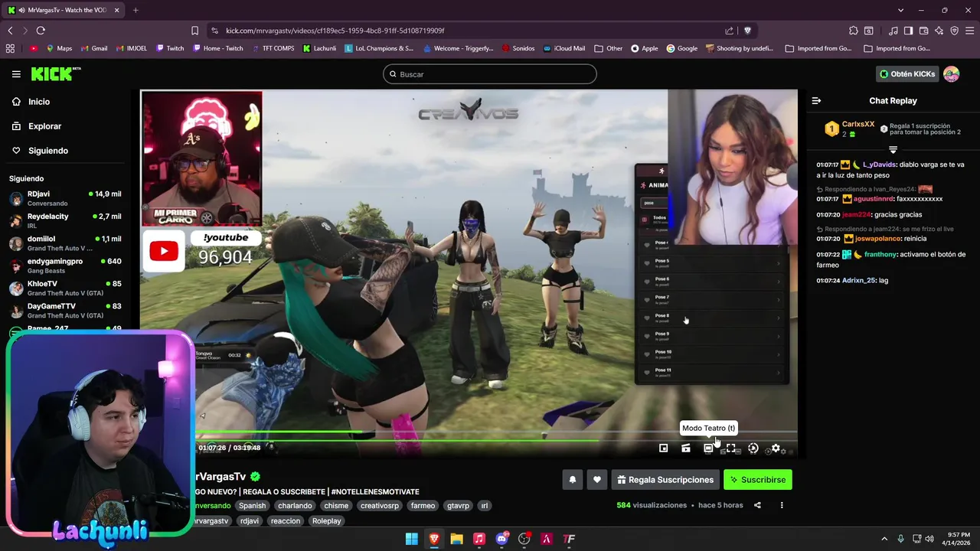
Task: Open RDjavi channel in followed list
Action: click(x=67, y=198)
